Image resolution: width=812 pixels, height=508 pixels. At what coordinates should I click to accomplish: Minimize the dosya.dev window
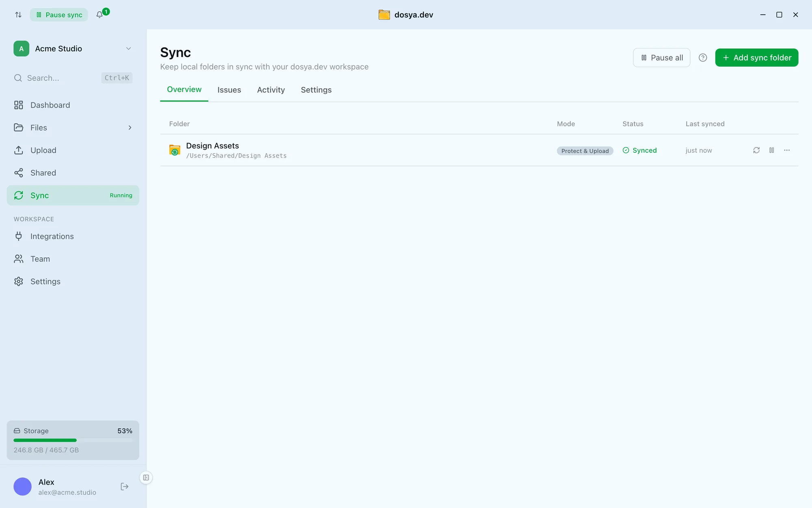click(x=763, y=15)
